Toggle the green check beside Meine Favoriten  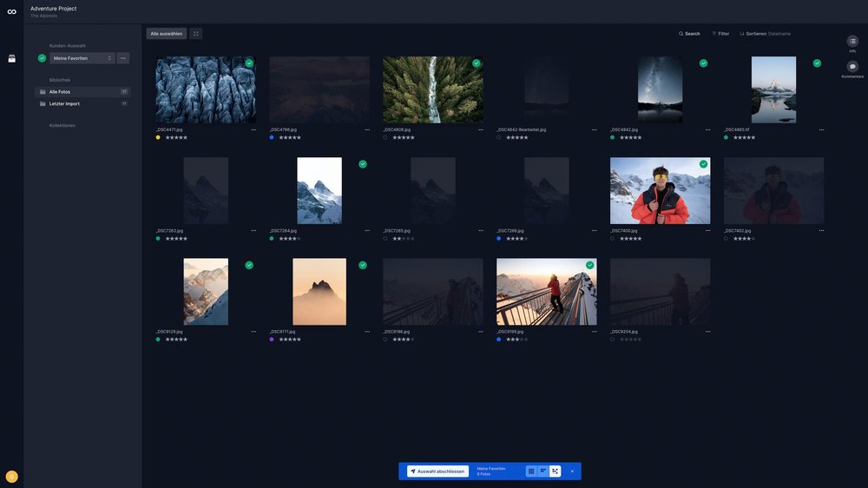coord(42,58)
